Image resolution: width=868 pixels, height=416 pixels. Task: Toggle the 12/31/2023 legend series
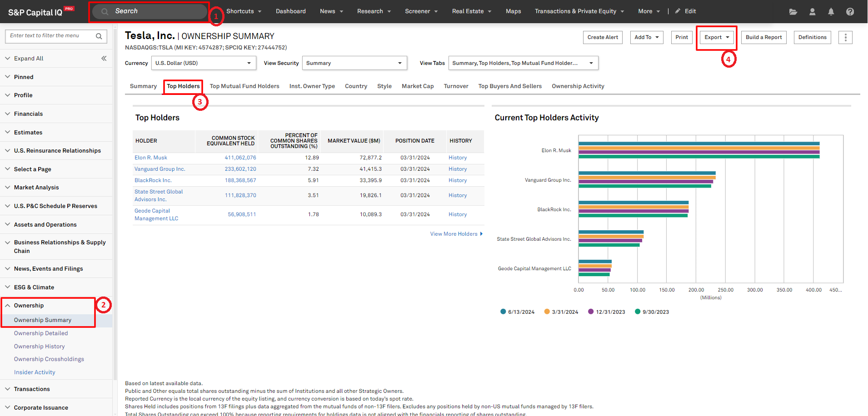(x=606, y=312)
